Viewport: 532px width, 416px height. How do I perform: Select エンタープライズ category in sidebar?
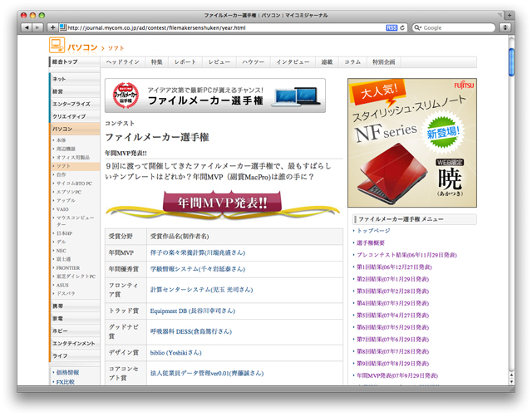75,104
